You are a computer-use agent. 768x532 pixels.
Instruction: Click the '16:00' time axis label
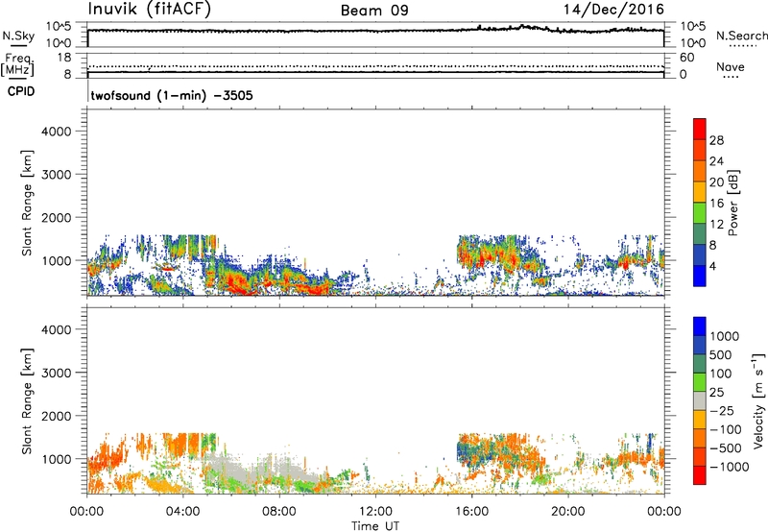(471, 512)
